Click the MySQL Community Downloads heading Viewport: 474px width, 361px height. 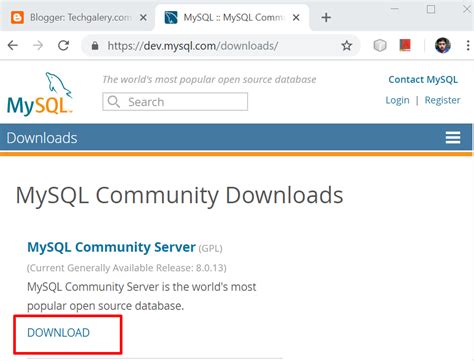(179, 196)
